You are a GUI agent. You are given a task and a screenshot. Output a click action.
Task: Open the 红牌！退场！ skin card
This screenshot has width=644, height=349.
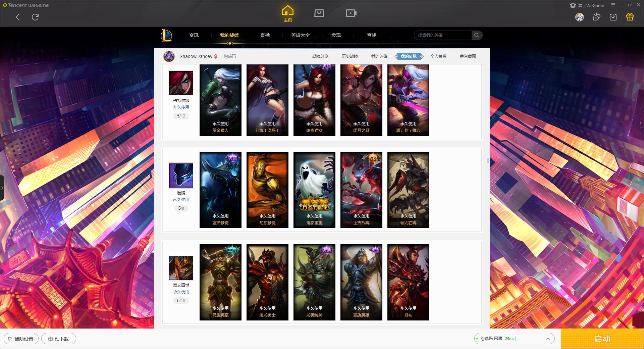click(267, 100)
